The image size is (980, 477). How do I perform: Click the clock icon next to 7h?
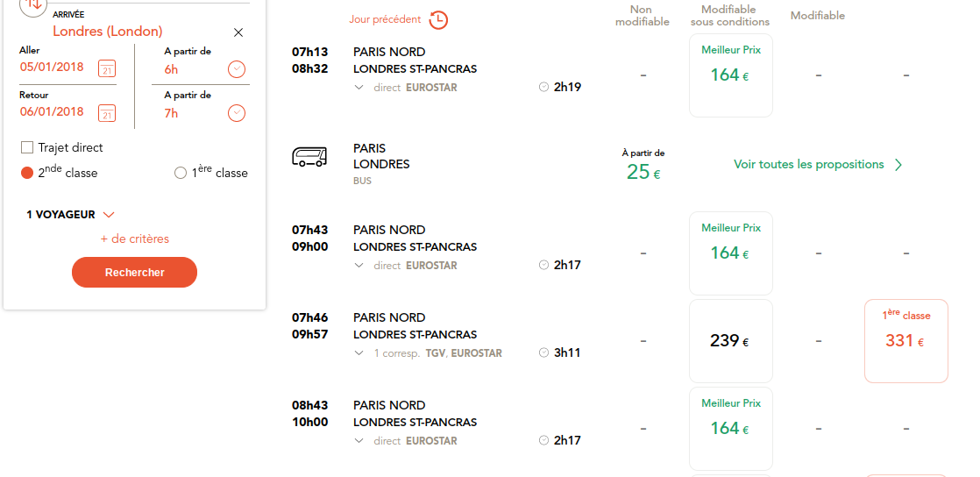click(237, 113)
